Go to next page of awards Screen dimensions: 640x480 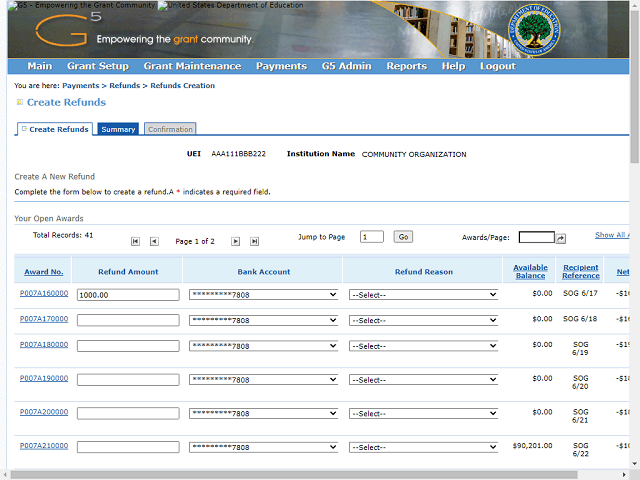click(x=236, y=241)
